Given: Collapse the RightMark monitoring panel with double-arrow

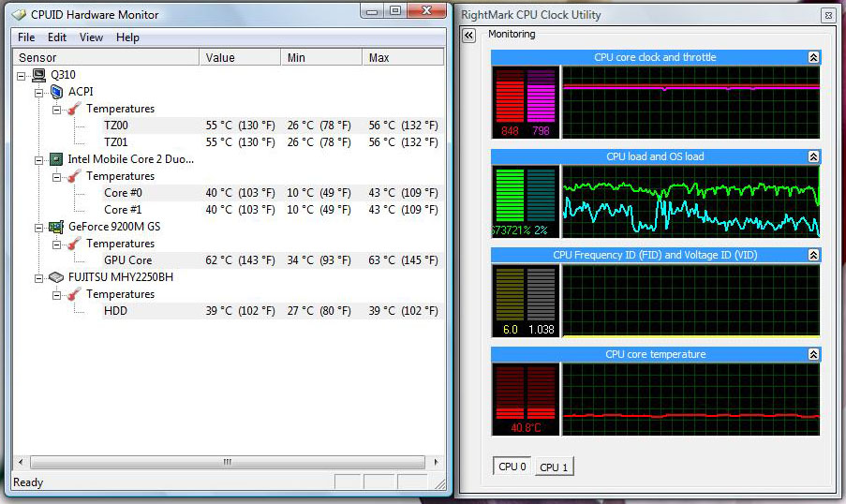Looking at the screenshot, I should click(468, 36).
